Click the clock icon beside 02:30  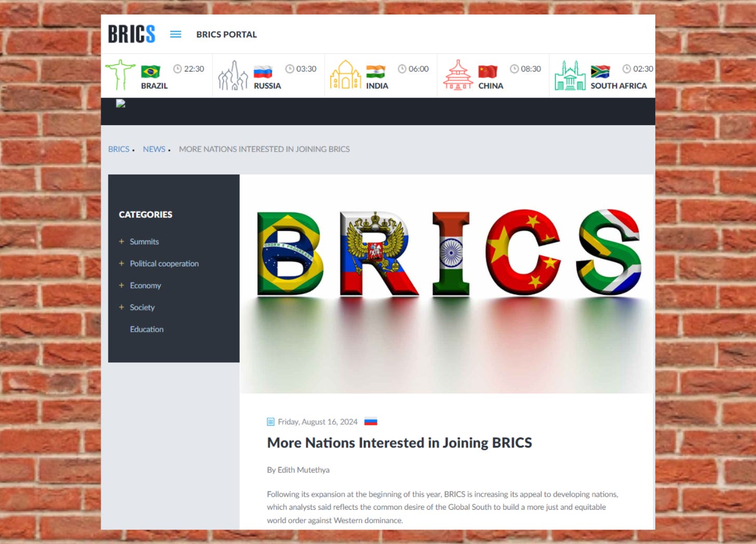pos(627,69)
